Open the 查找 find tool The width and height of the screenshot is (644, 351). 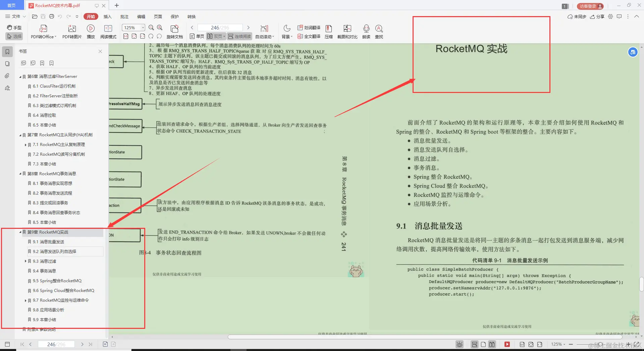[x=379, y=31]
